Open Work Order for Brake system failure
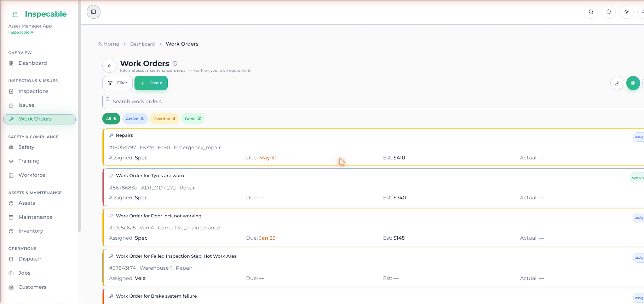Viewport: 644px width, 304px height. click(373, 297)
